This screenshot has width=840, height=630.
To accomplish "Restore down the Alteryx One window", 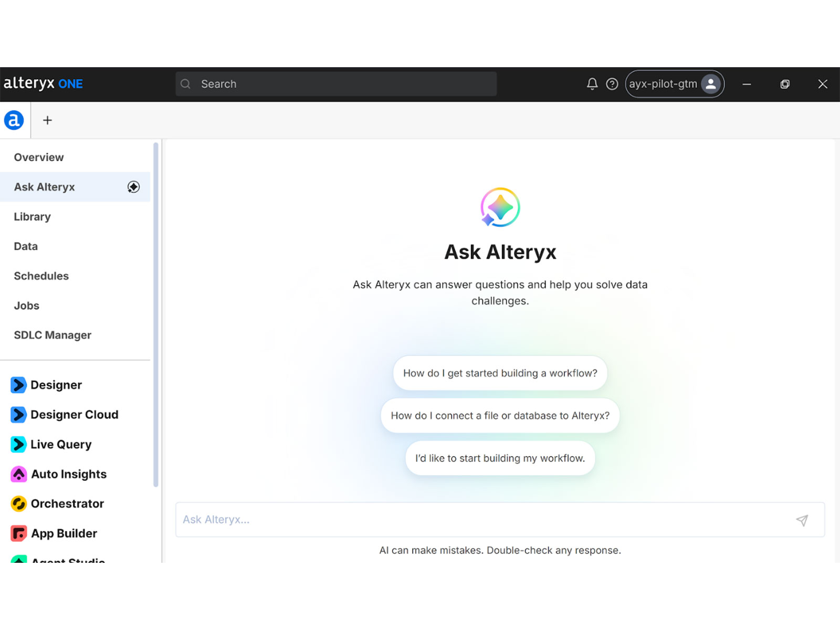I will click(785, 84).
